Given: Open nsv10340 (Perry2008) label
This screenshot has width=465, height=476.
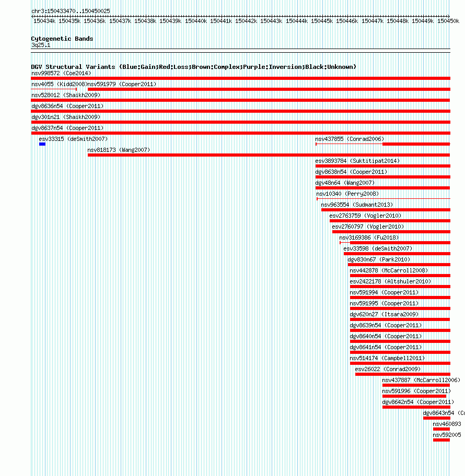Looking at the screenshot, I should (x=347, y=193).
